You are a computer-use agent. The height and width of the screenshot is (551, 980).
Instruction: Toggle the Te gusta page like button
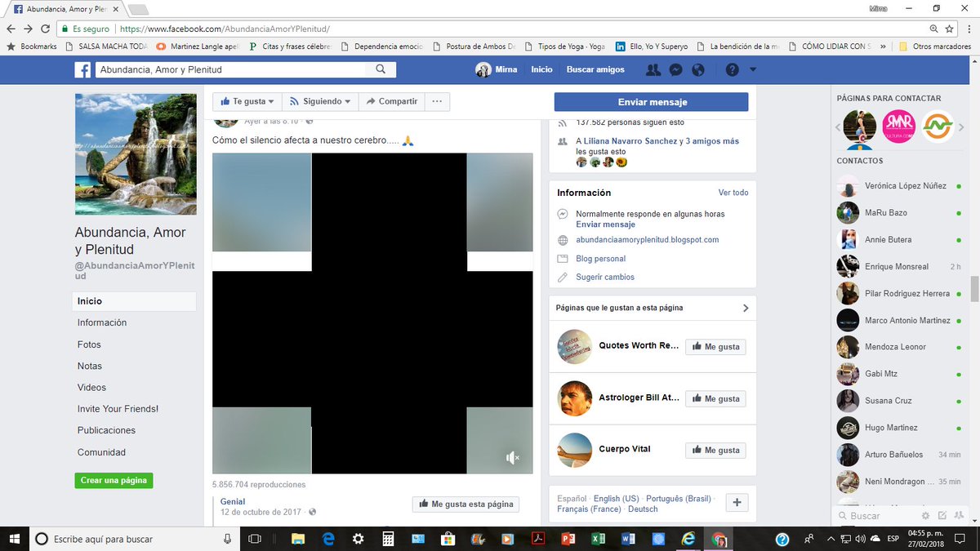(x=247, y=102)
